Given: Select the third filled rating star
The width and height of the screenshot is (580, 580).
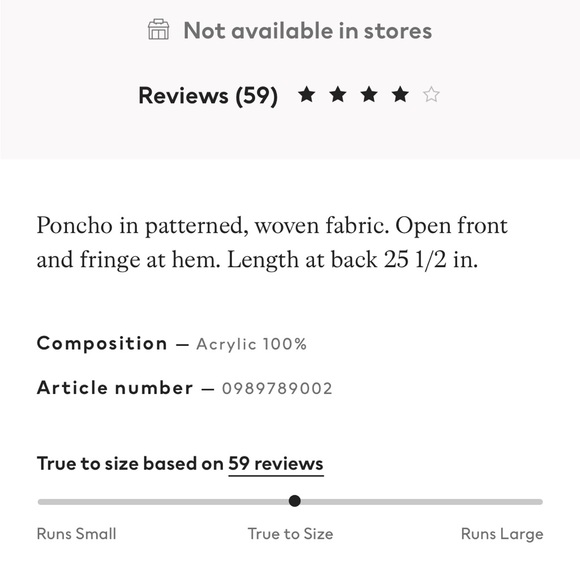Looking at the screenshot, I should pos(369,95).
